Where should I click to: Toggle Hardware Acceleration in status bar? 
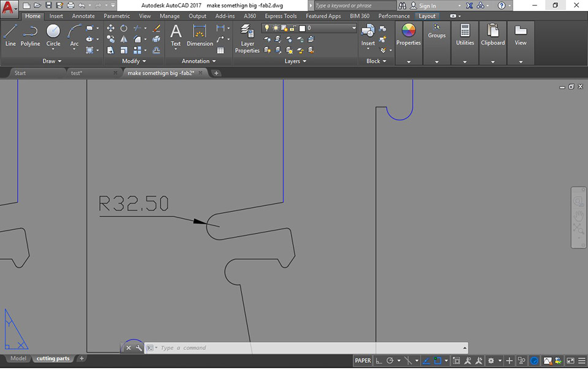(x=534, y=360)
